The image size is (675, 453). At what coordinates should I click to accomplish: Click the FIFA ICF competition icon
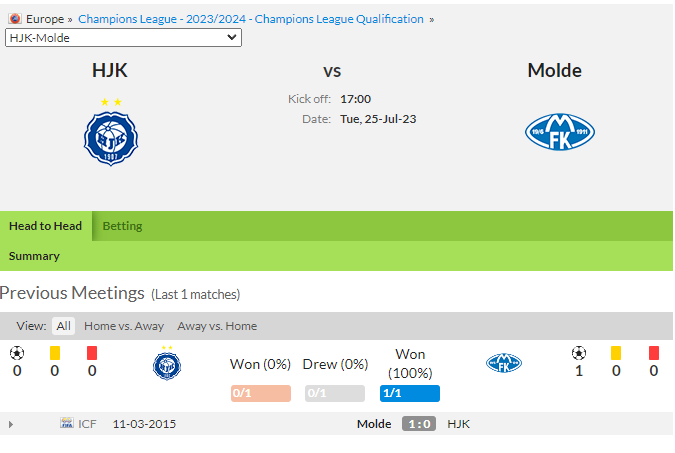click(67, 423)
